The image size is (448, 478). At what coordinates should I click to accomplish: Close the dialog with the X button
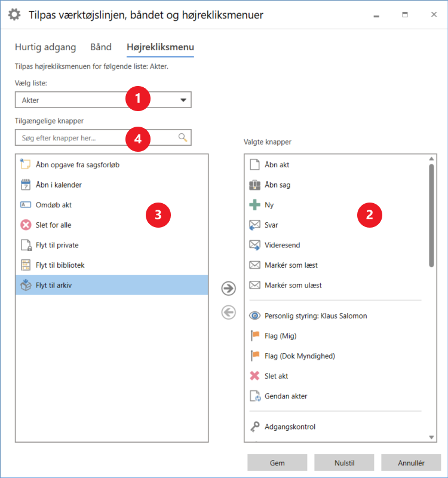click(x=434, y=14)
